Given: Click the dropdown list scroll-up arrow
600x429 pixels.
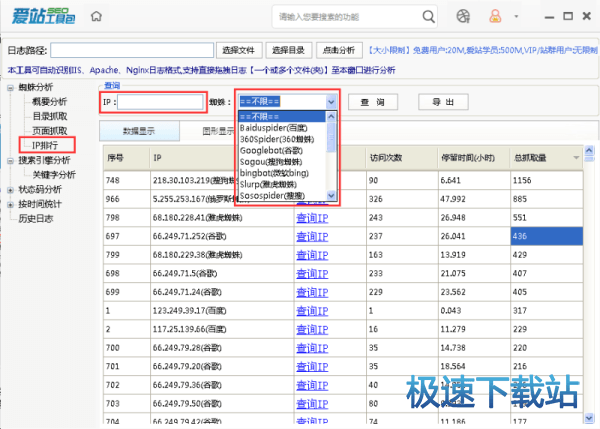Looking at the screenshot, I should point(331,116).
